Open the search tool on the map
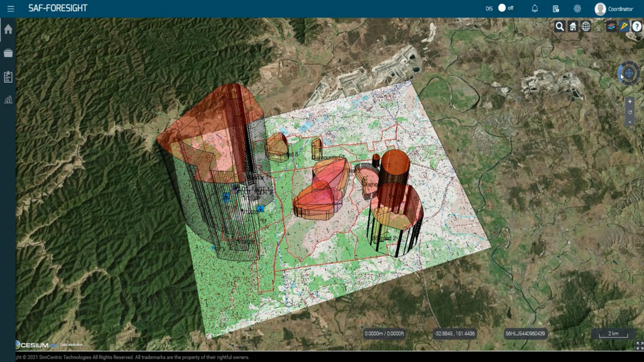 coord(559,26)
